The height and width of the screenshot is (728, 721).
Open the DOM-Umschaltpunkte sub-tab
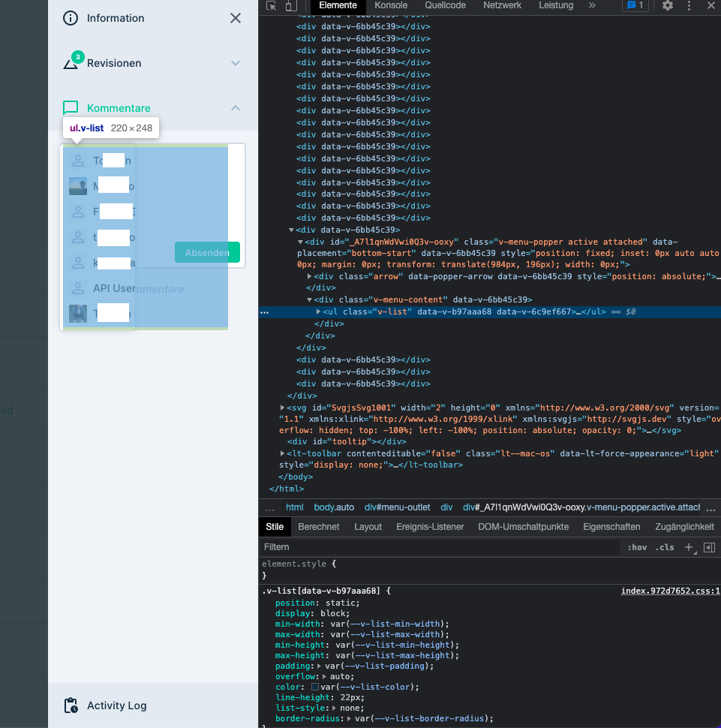point(523,527)
